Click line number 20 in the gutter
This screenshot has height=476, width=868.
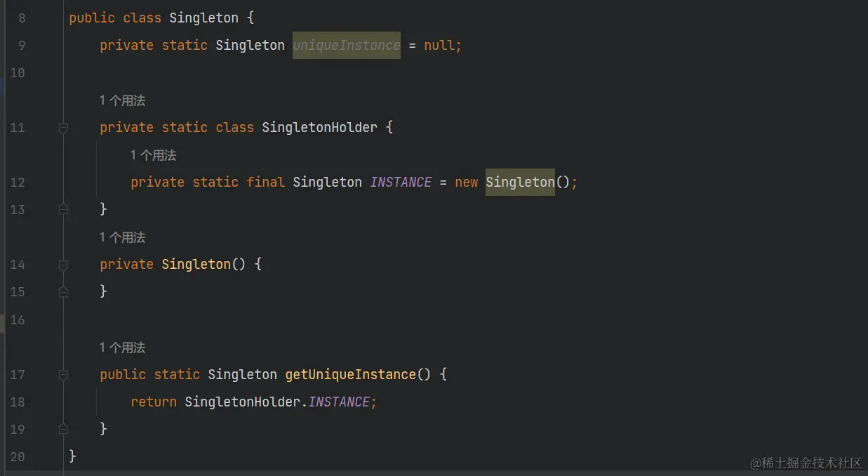pyautogui.click(x=18, y=457)
